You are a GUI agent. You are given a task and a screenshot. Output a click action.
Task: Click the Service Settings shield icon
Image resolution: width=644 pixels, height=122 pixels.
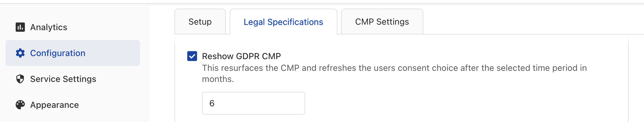pyautogui.click(x=20, y=79)
